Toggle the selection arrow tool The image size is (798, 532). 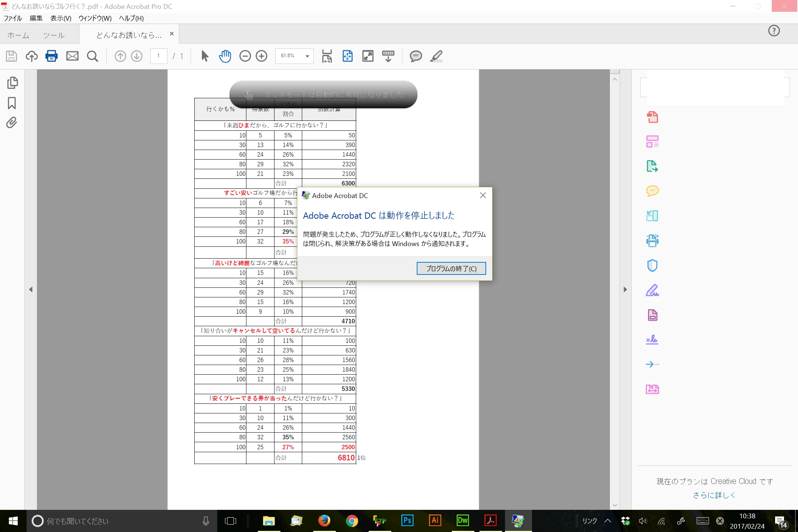click(205, 56)
